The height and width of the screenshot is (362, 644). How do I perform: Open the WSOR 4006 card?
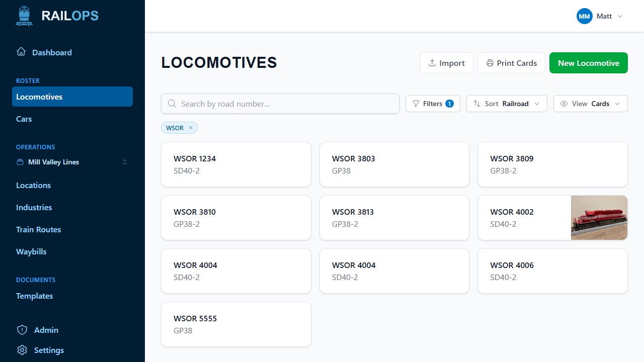tap(552, 271)
